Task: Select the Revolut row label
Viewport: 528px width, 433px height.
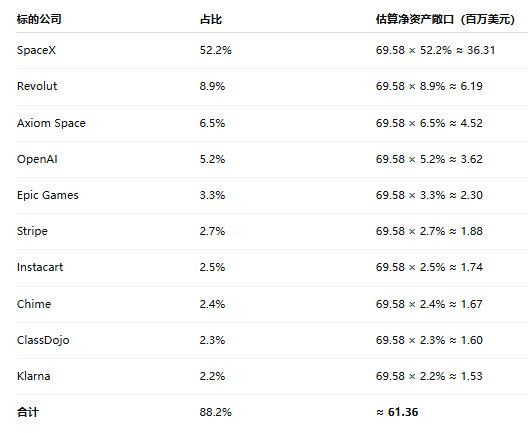Action: [x=37, y=86]
